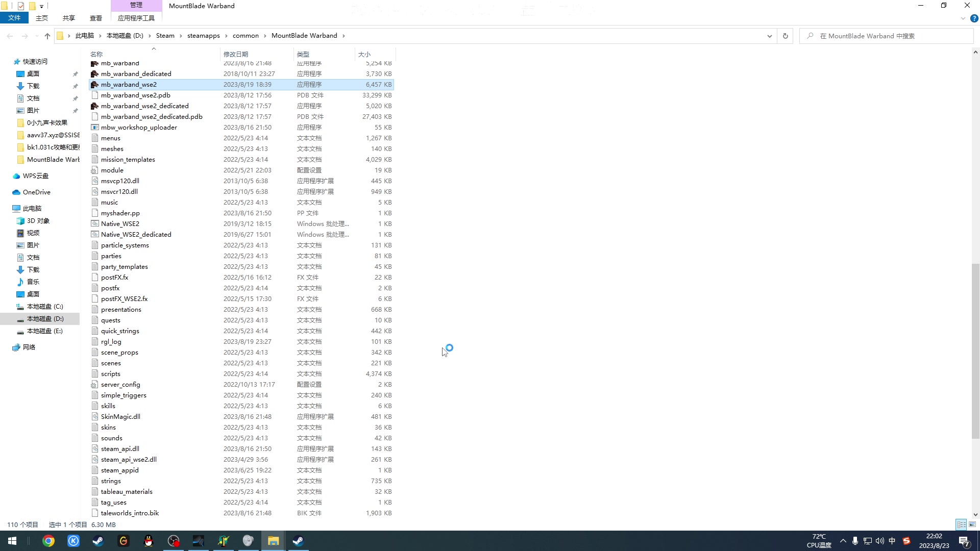
Task: Expand breadcrumb arrow after steamapps
Action: (226, 36)
